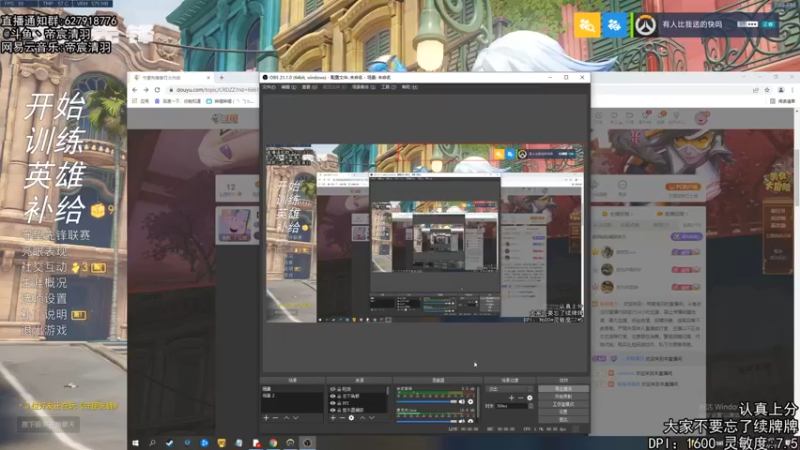Image resolution: width=800 pixels, height=450 pixels.
Task: Click the blue icon next to the yellow overlay icon
Action: click(x=614, y=24)
